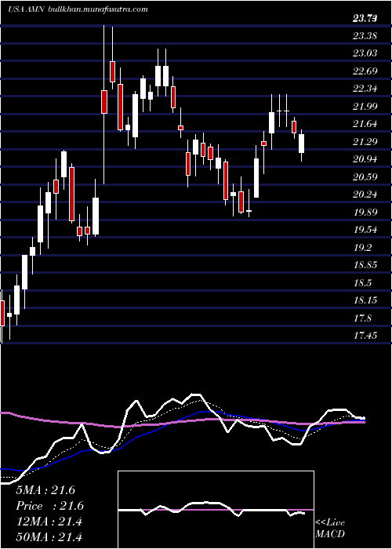This screenshot has height=549, width=392.
Task: Click the 20.24 price axis label
Action: click(x=365, y=195)
